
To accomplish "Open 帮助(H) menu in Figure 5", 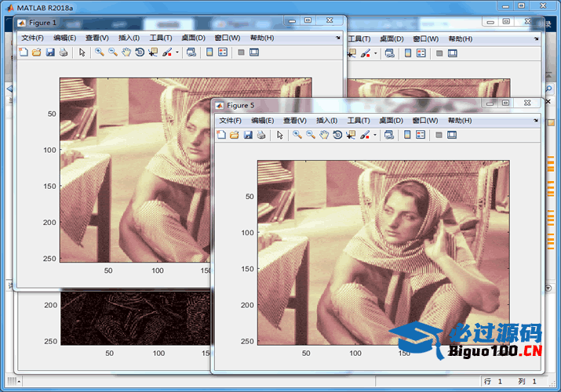I will [460, 121].
